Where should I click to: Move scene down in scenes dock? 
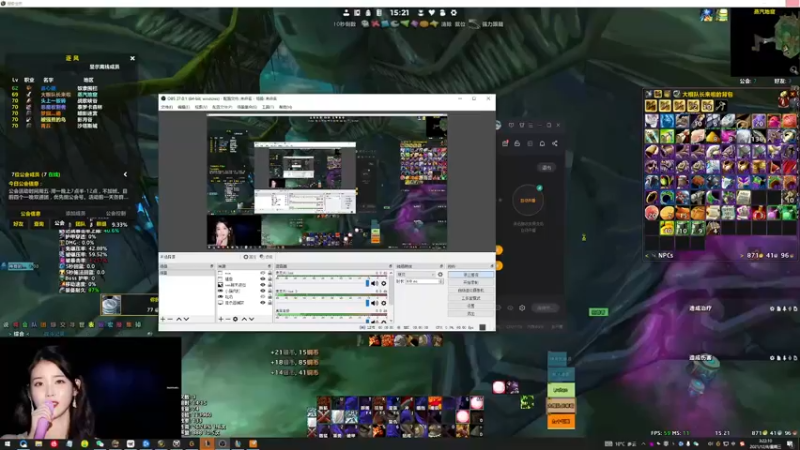[x=186, y=319]
